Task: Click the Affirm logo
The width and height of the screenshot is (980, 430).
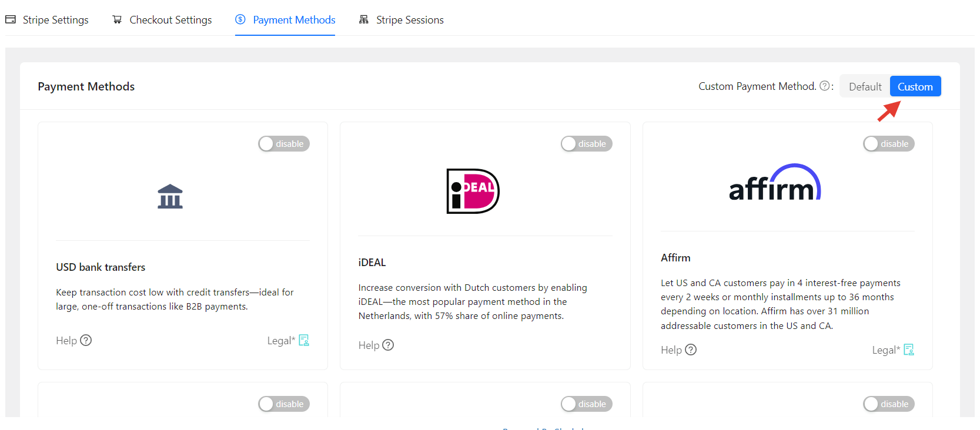Action: tap(775, 183)
